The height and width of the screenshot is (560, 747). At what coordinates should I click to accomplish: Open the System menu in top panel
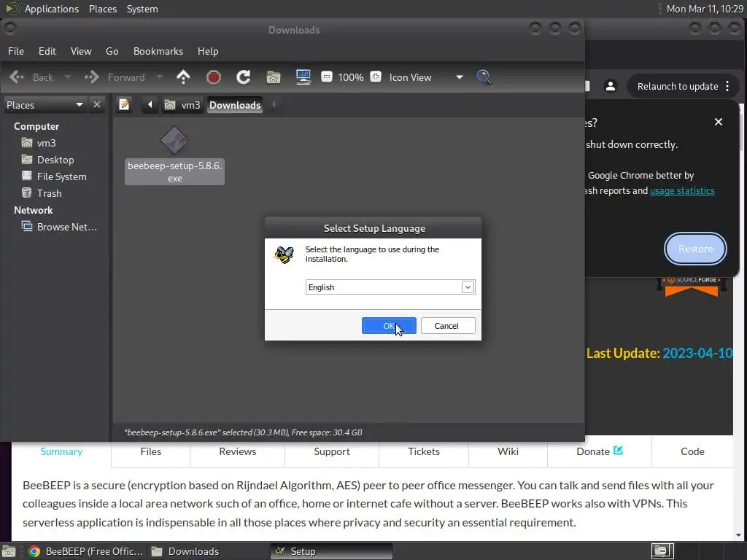tap(142, 9)
